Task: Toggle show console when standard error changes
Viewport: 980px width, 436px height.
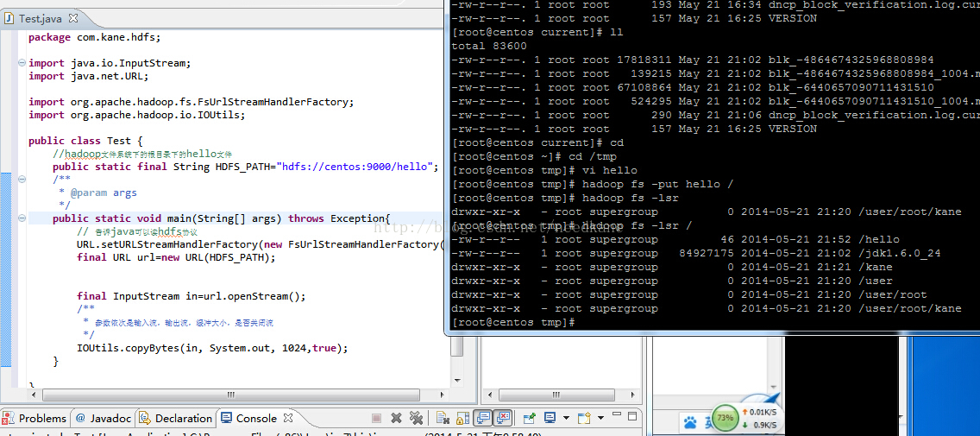Action: click(x=502, y=418)
